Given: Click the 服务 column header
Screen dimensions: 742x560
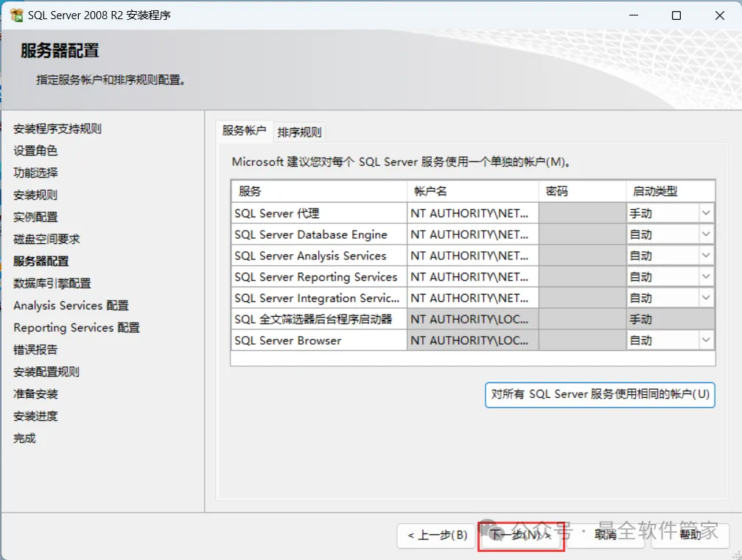Looking at the screenshot, I should pyautogui.click(x=319, y=192).
